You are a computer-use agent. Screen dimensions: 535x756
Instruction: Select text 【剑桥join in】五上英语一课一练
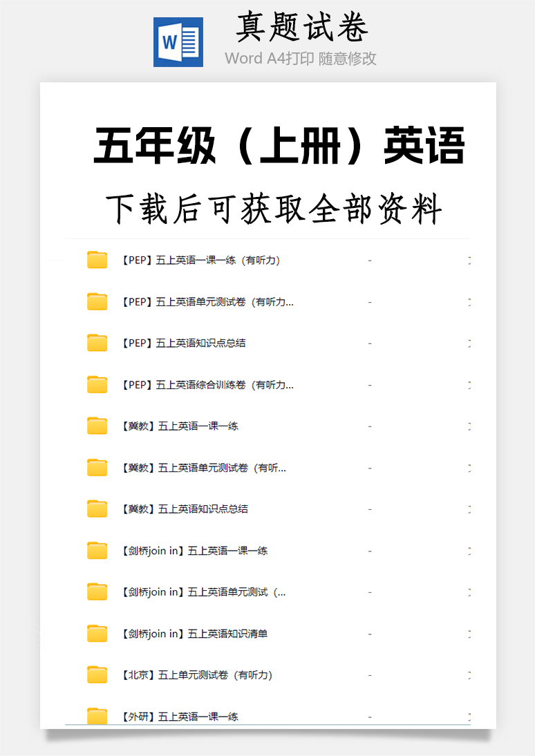194,551
